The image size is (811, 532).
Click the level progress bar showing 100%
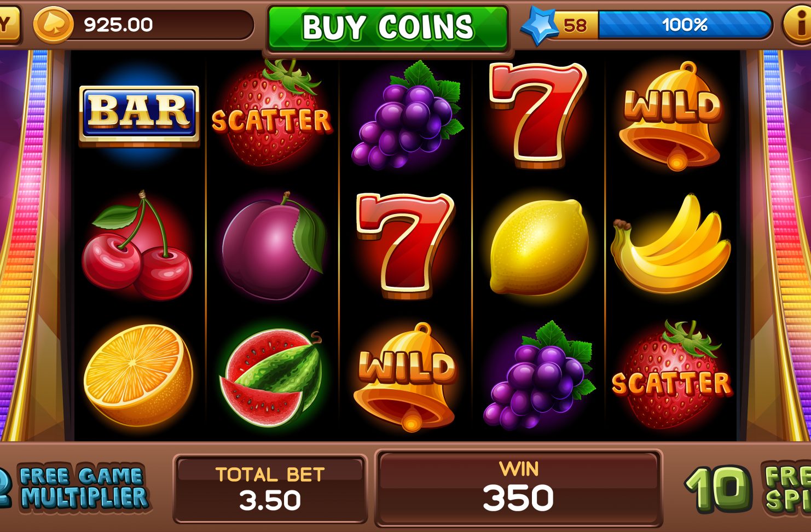(x=685, y=25)
